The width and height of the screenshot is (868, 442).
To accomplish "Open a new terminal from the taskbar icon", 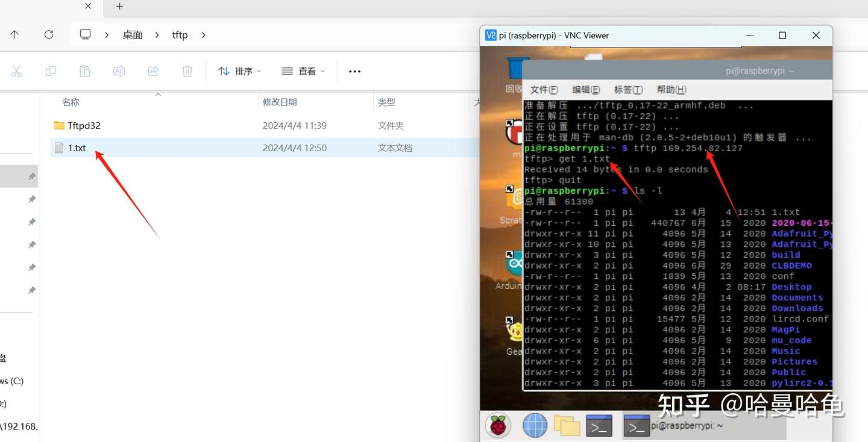I will point(599,425).
